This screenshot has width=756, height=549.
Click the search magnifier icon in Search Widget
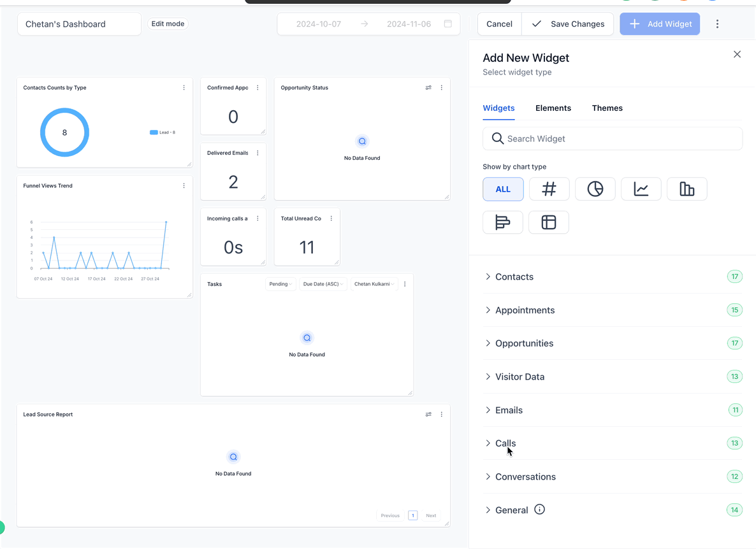[x=497, y=139]
